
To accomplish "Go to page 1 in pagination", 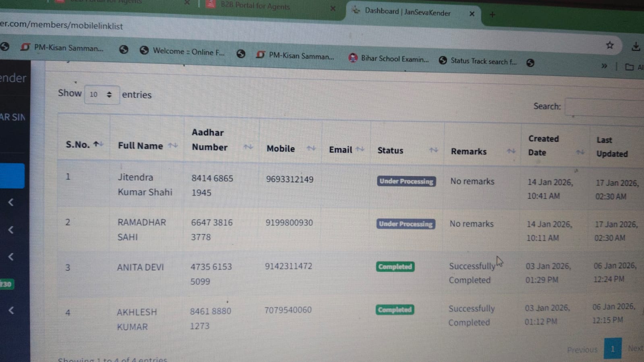I will [x=612, y=349].
